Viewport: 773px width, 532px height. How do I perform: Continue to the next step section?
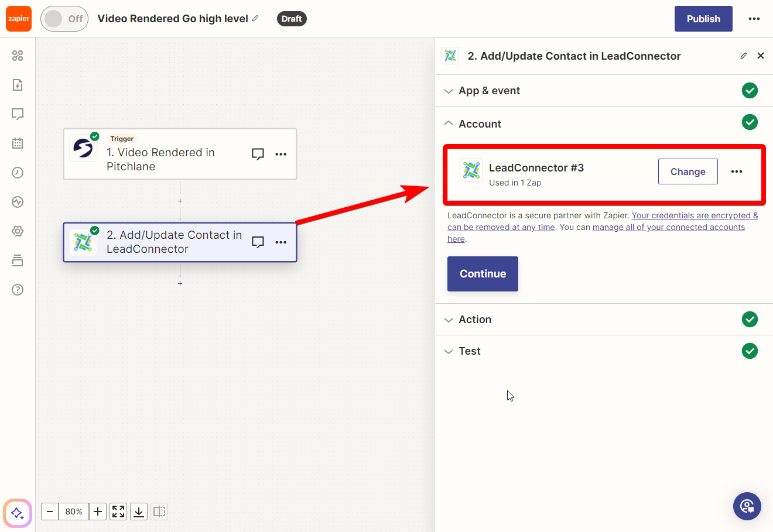(x=483, y=274)
